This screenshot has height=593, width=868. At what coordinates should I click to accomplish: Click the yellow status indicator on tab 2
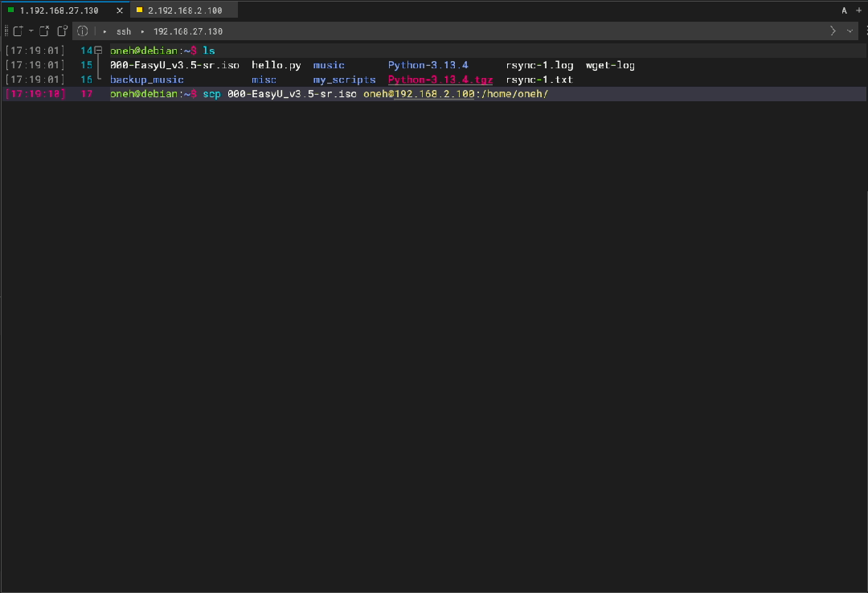[140, 10]
